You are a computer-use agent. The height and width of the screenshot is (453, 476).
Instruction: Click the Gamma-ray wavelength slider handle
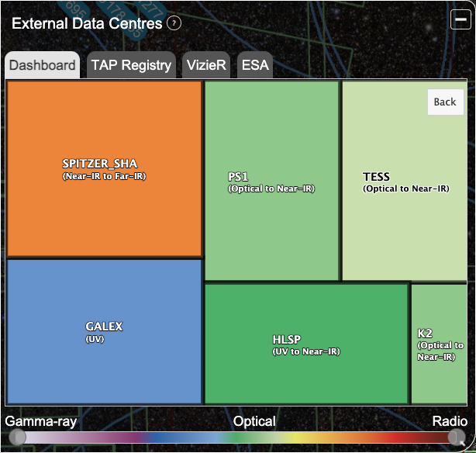tap(18, 437)
